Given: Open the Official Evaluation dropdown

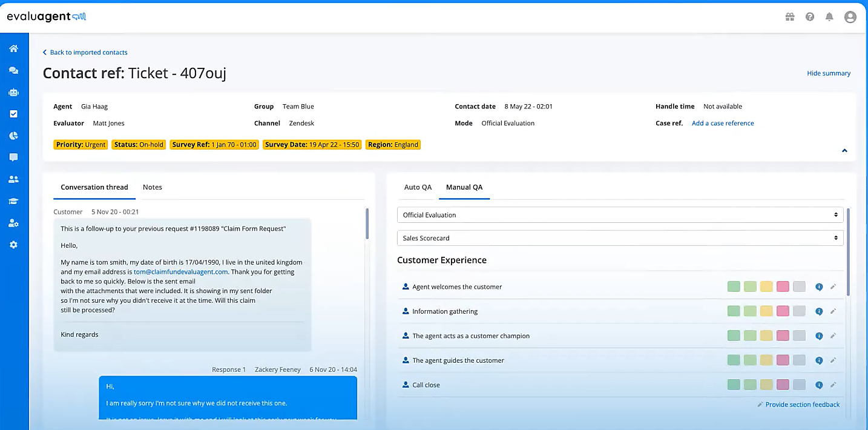Looking at the screenshot, I should point(620,215).
